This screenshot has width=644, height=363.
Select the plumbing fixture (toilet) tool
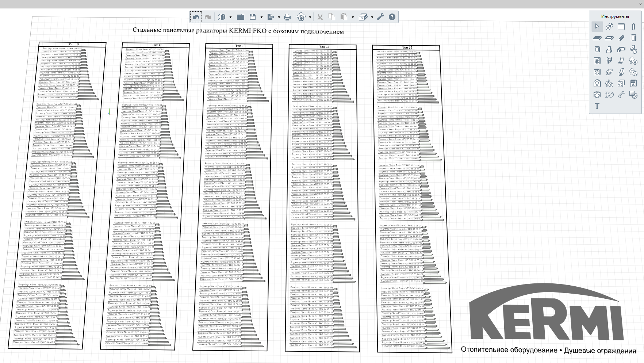633,49
